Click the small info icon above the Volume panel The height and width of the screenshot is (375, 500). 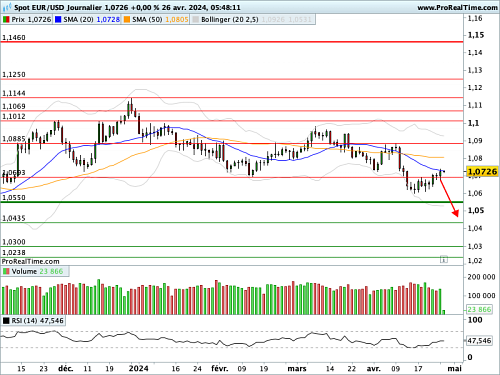click(444, 259)
